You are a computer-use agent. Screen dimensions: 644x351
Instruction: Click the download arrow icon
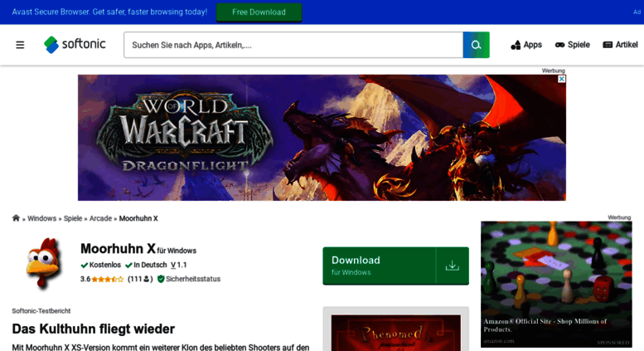point(453,266)
